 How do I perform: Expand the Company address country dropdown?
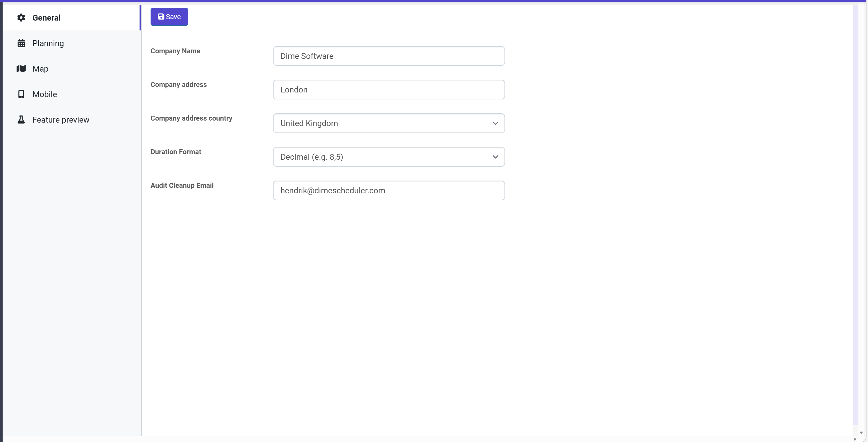(388, 123)
